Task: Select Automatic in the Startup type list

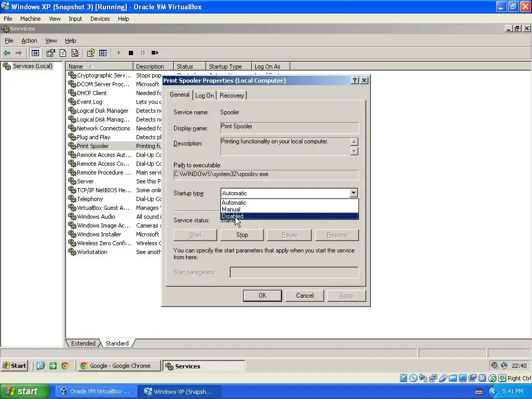Action: (x=289, y=203)
